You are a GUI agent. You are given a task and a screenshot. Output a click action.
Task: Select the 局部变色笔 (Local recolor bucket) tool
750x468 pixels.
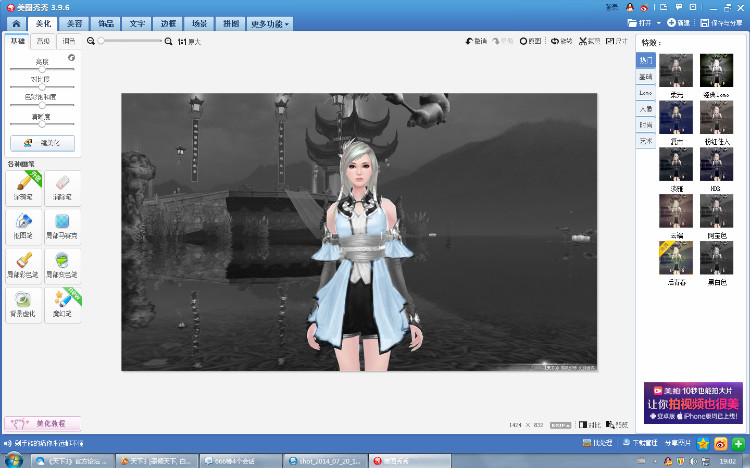pos(62,266)
